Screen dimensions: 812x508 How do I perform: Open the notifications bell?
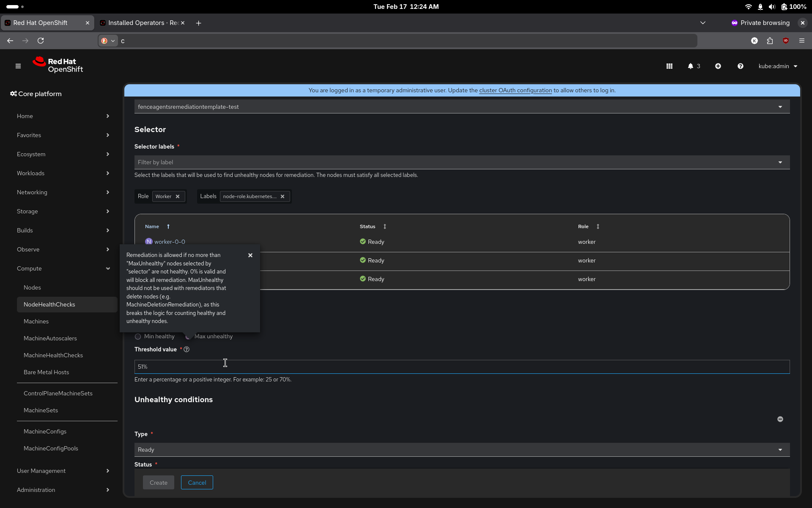691,66
